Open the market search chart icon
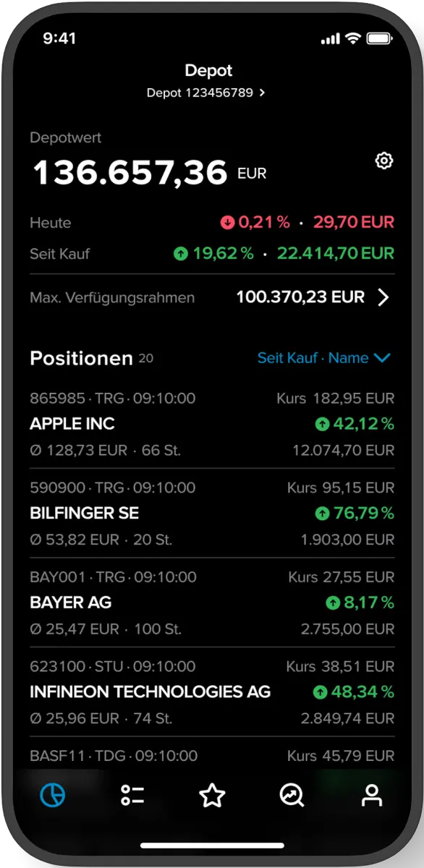The height and width of the screenshot is (868, 424). tap(292, 796)
